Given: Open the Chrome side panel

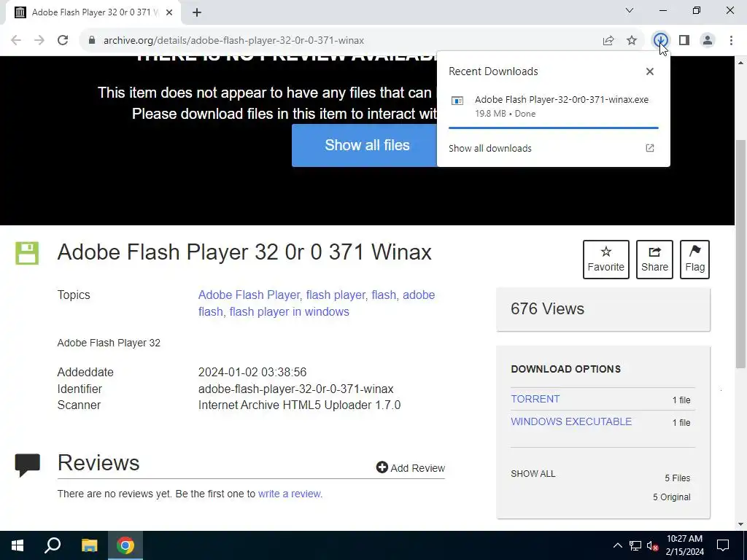Looking at the screenshot, I should coord(684,41).
